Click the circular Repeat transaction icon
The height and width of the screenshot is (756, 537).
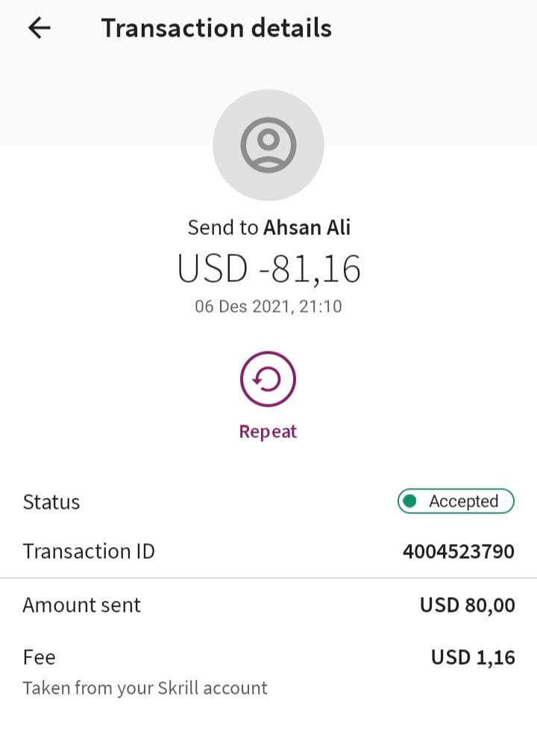point(268,379)
